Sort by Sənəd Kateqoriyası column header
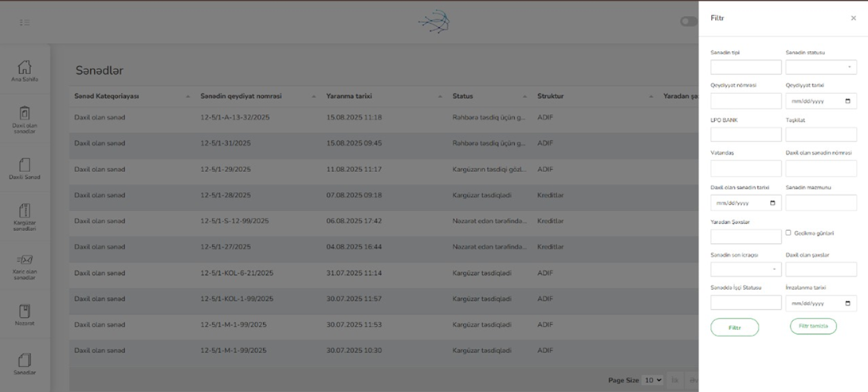868x392 pixels. [x=106, y=96]
